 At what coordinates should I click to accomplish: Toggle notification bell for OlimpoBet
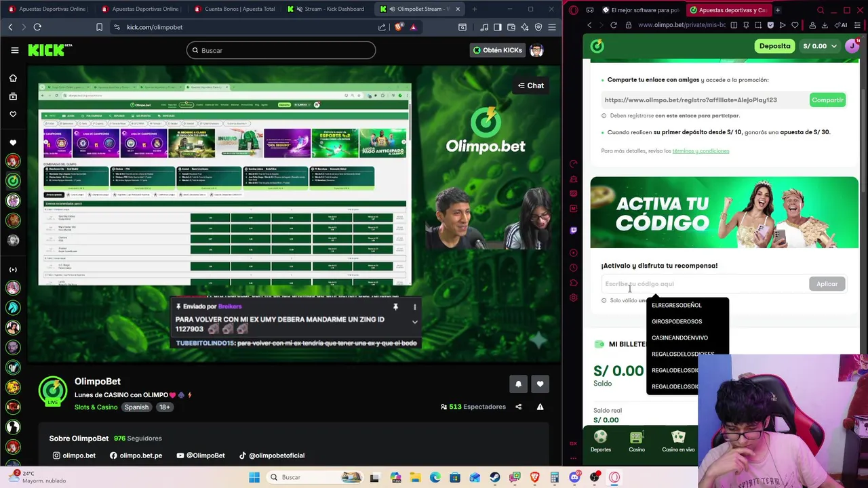coord(518,384)
